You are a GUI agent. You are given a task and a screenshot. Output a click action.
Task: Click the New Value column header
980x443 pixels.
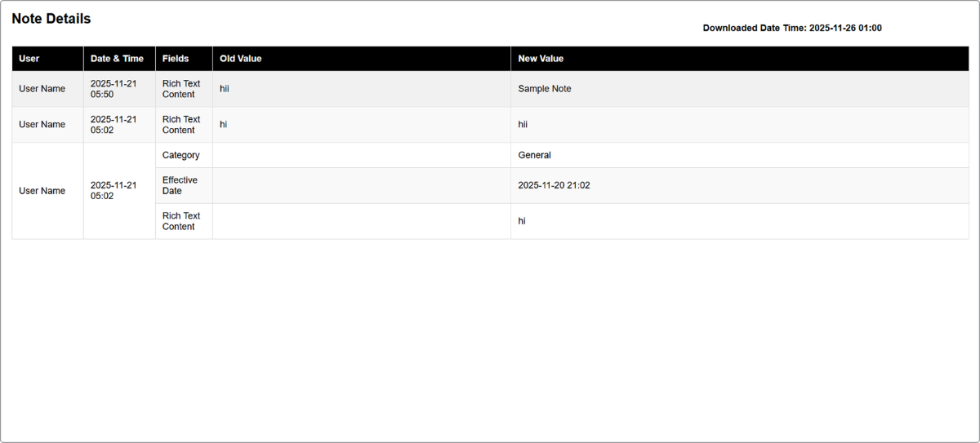(x=541, y=59)
